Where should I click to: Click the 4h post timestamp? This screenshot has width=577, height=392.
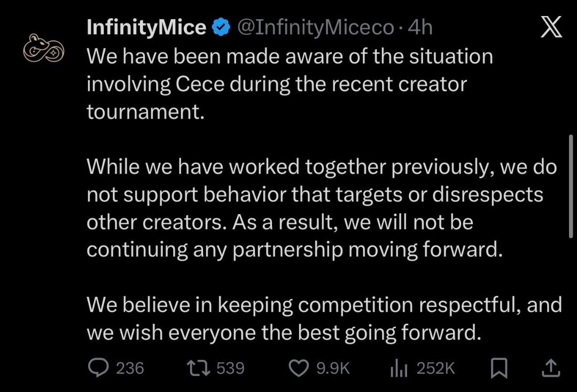420,28
